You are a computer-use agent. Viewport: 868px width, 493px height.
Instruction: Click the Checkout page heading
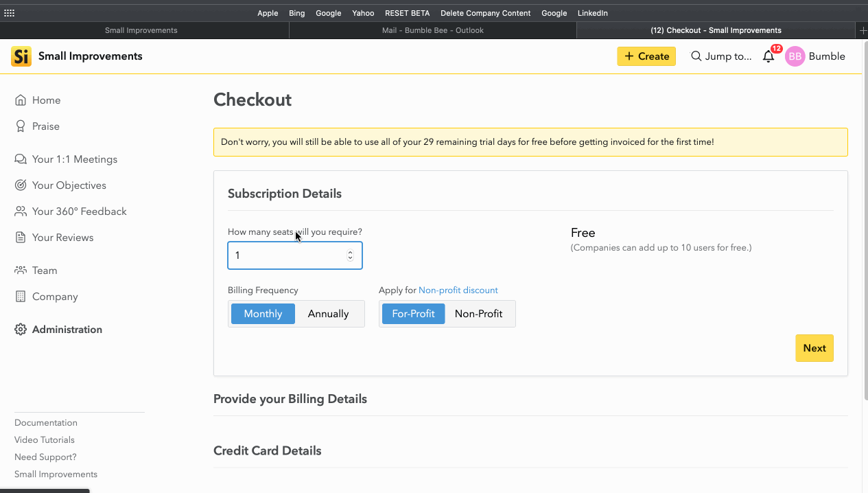pos(253,100)
